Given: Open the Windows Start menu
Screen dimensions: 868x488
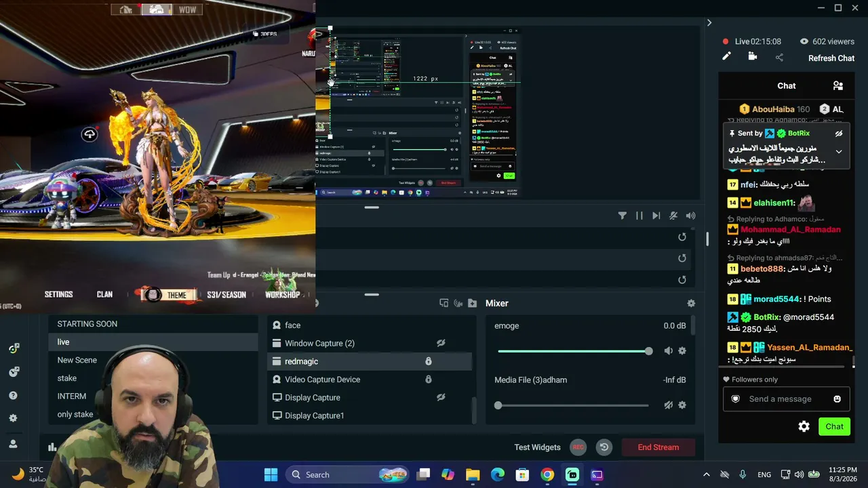Looking at the screenshot, I should (271, 474).
